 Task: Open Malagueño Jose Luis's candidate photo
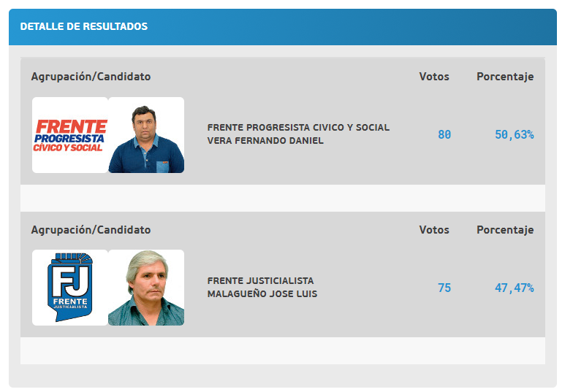click(x=146, y=288)
